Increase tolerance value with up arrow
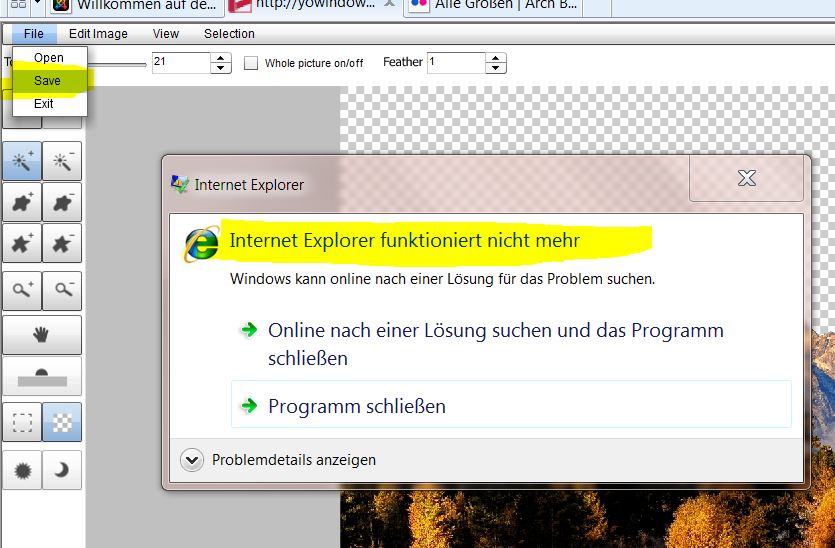Image resolution: width=835 pixels, height=548 pixels. point(220,58)
